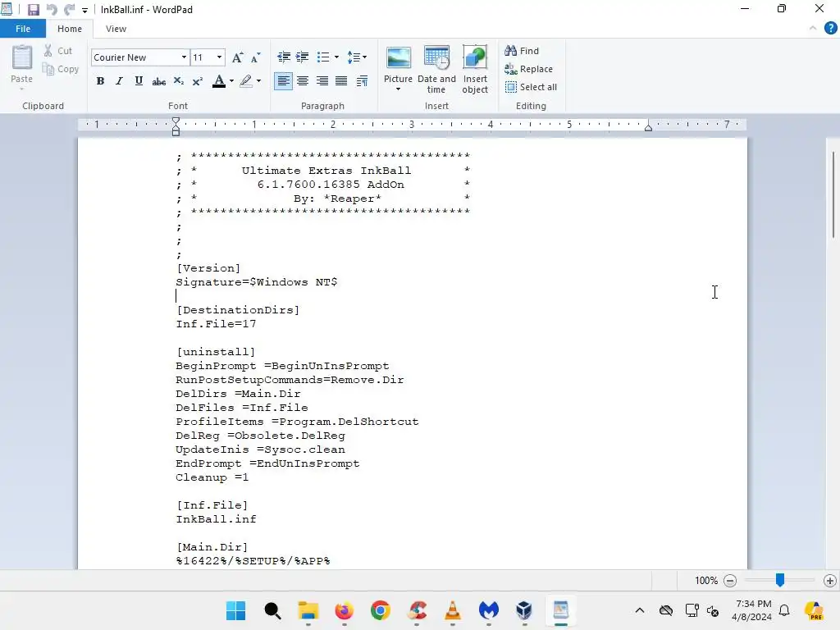
Task: Open the File menu
Action: [x=22, y=29]
